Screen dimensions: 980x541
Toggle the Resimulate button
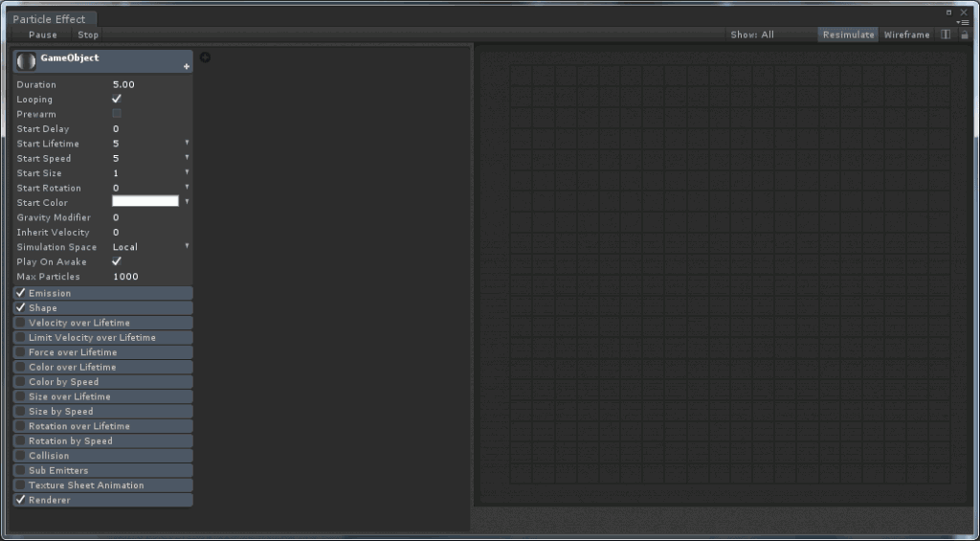[848, 35]
